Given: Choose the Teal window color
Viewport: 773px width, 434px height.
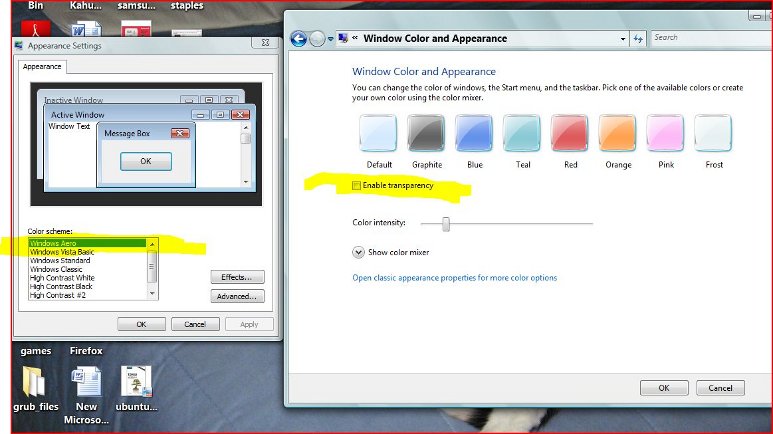Looking at the screenshot, I should point(522,133).
